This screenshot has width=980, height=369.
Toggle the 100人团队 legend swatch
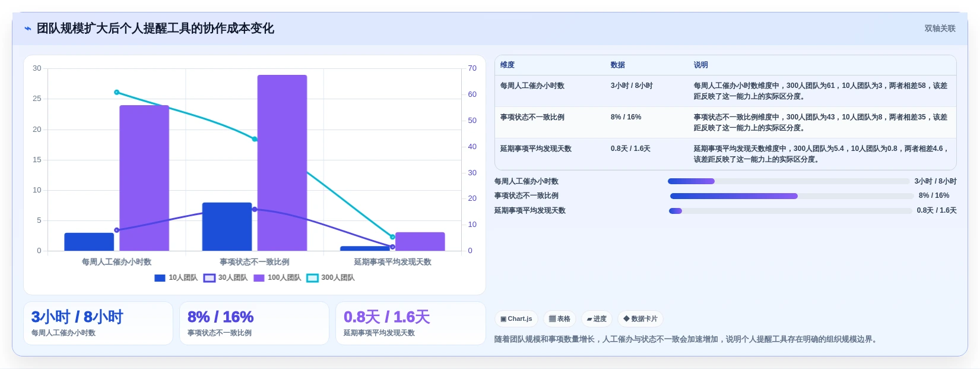tap(259, 277)
